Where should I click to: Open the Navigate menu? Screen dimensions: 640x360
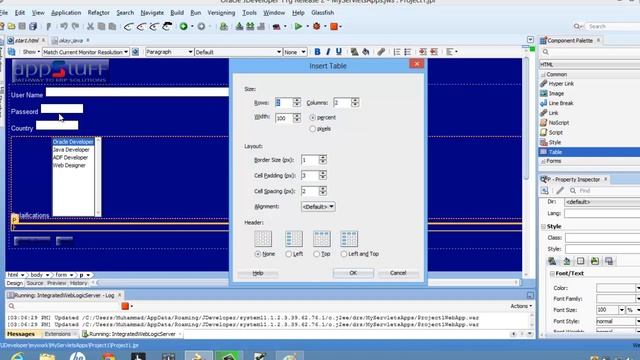pyautogui.click(x=152, y=13)
